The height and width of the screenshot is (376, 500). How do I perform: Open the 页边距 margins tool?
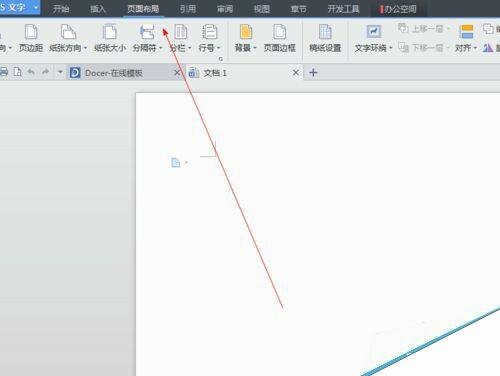pyautogui.click(x=31, y=38)
